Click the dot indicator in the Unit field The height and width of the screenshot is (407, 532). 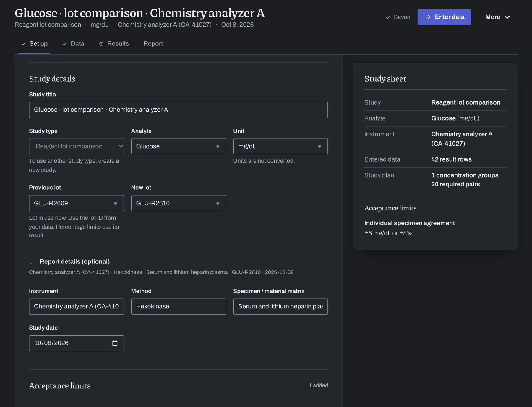(x=319, y=146)
